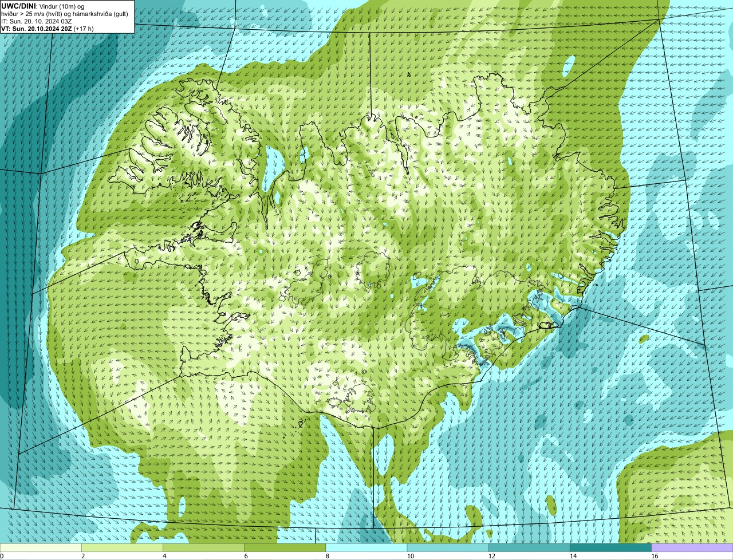Click the "UWC/DINI: Vindur (10m) og" title line

[x=43, y=6]
